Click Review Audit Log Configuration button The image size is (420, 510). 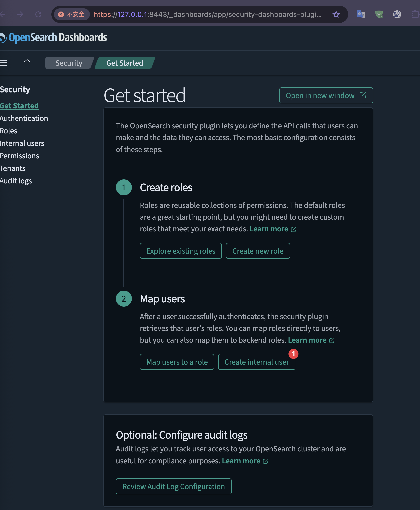(174, 486)
